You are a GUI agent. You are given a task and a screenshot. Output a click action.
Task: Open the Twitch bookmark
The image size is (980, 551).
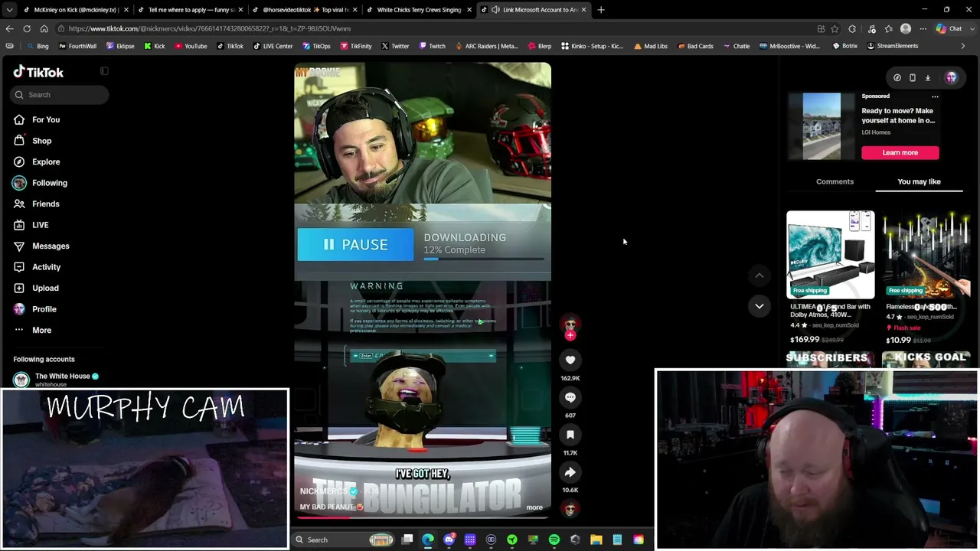pos(433,46)
